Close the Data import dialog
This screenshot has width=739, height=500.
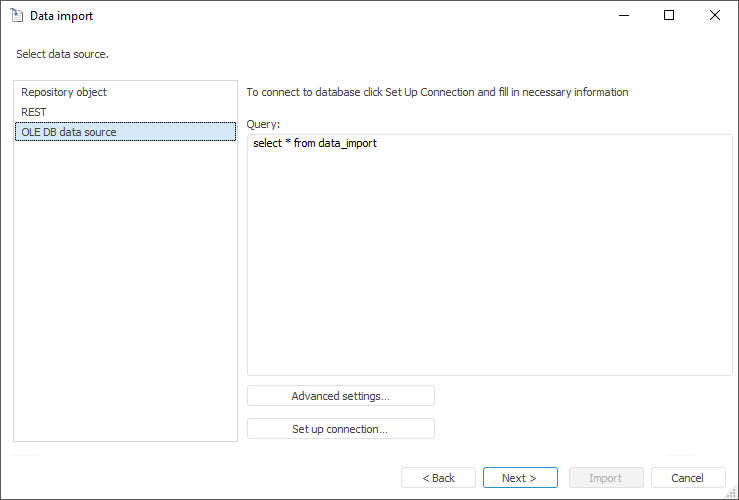pyautogui.click(x=714, y=16)
